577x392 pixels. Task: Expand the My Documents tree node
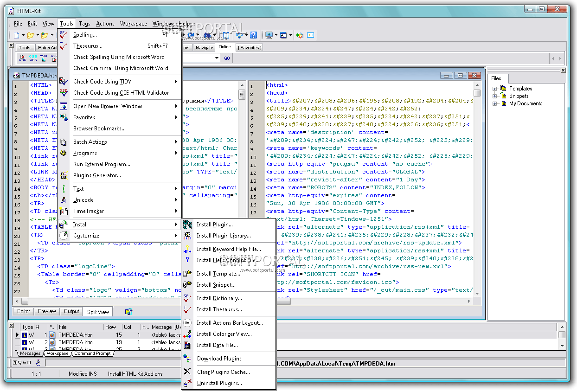click(495, 103)
